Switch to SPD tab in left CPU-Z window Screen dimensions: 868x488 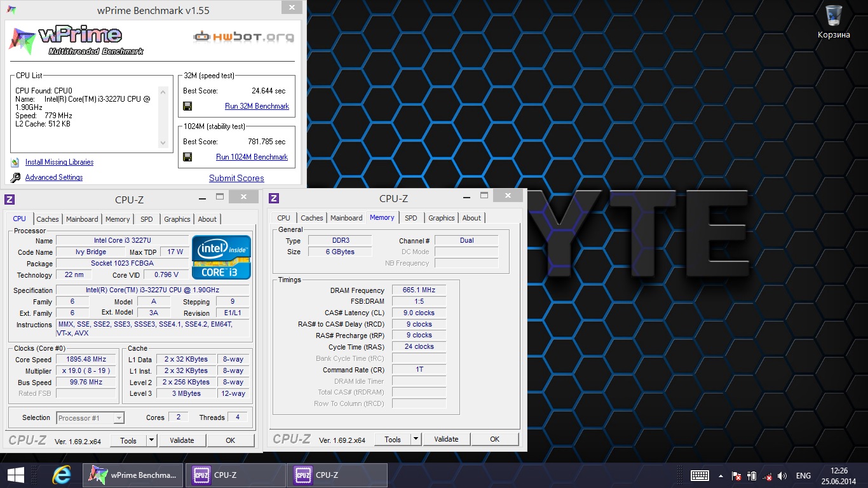[x=147, y=219]
